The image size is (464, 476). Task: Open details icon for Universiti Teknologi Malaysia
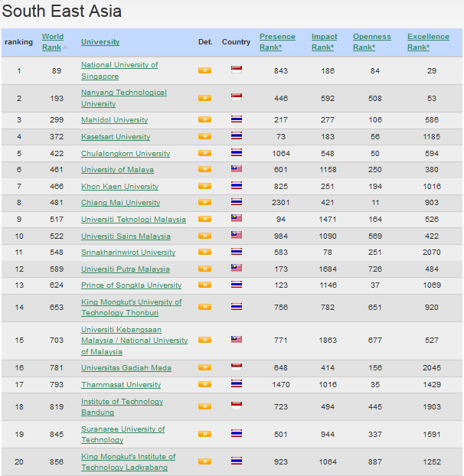(x=204, y=219)
